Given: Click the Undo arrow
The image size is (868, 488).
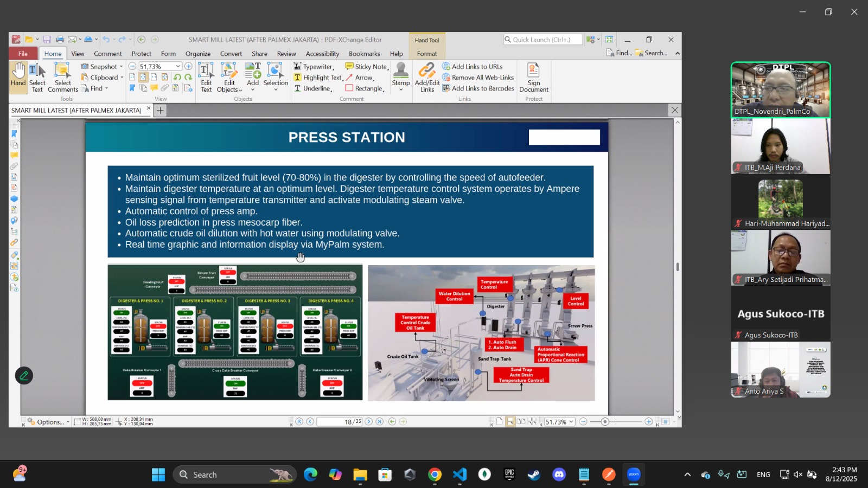Looking at the screenshot, I should click(x=106, y=40).
